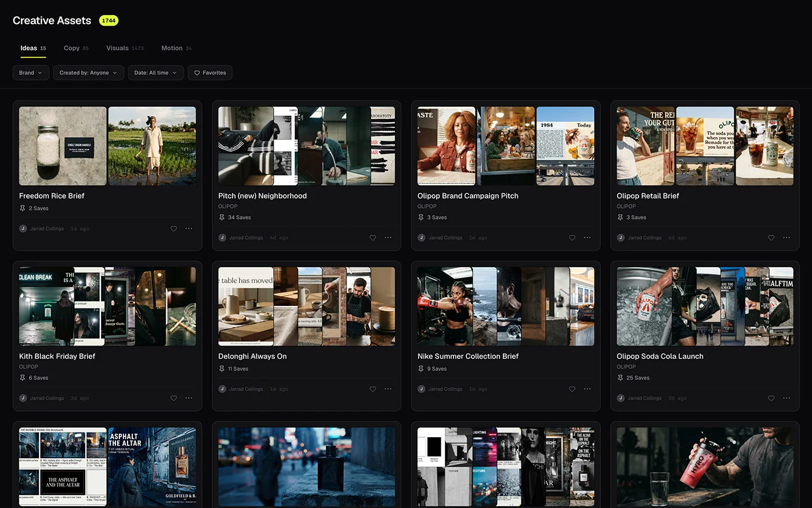Click author avatar on Olipop Retail Brief card
The image size is (812, 508).
coord(621,237)
